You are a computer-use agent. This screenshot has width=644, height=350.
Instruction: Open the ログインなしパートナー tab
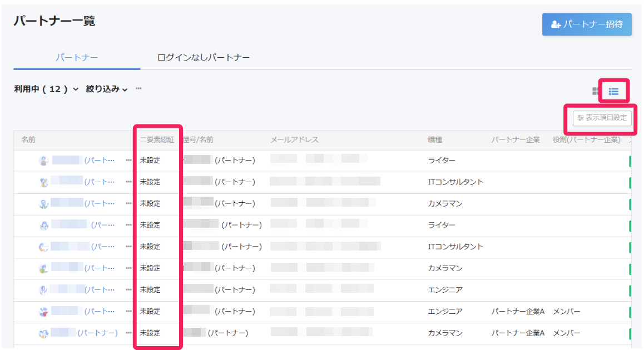pyautogui.click(x=204, y=57)
